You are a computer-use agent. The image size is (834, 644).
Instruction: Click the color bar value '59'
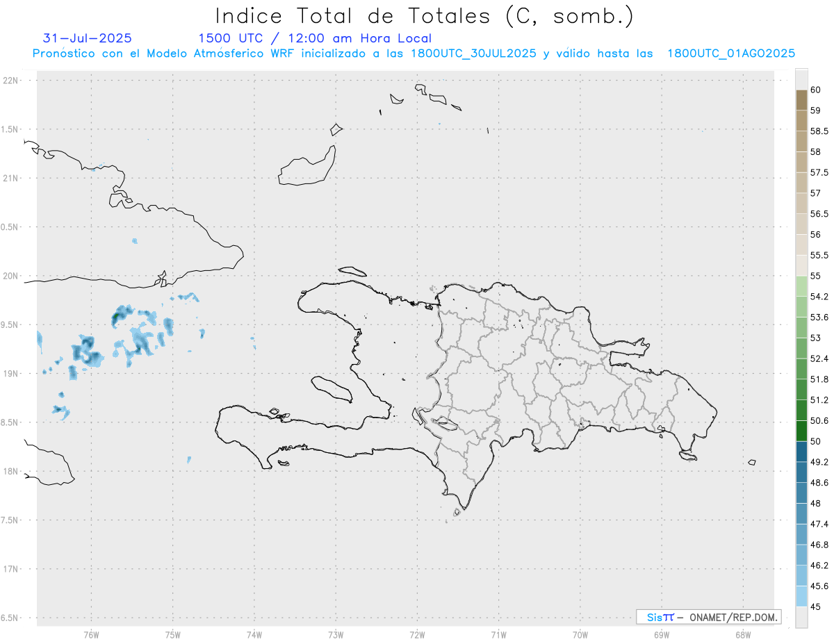(x=815, y=110)
